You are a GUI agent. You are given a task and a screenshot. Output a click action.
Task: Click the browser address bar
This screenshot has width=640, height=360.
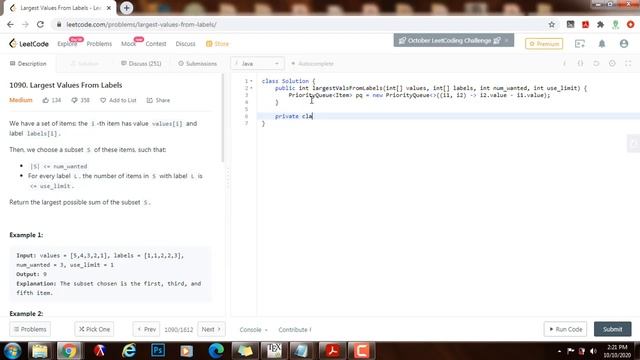click(302, 24)
